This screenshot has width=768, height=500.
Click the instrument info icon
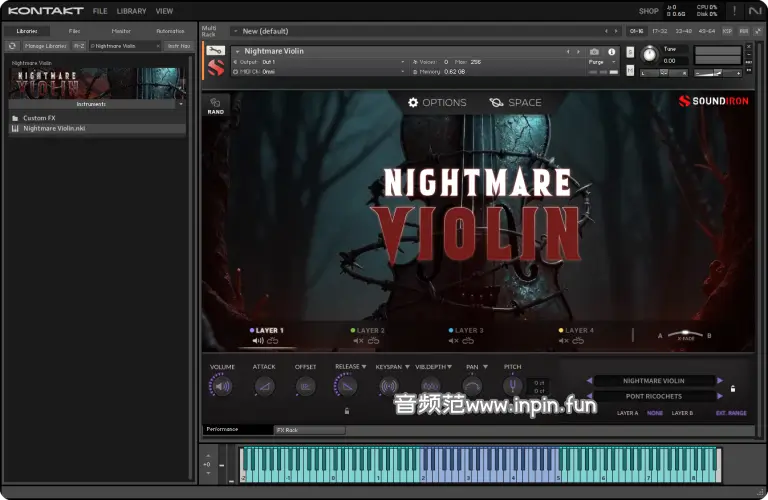pos(612,51)
